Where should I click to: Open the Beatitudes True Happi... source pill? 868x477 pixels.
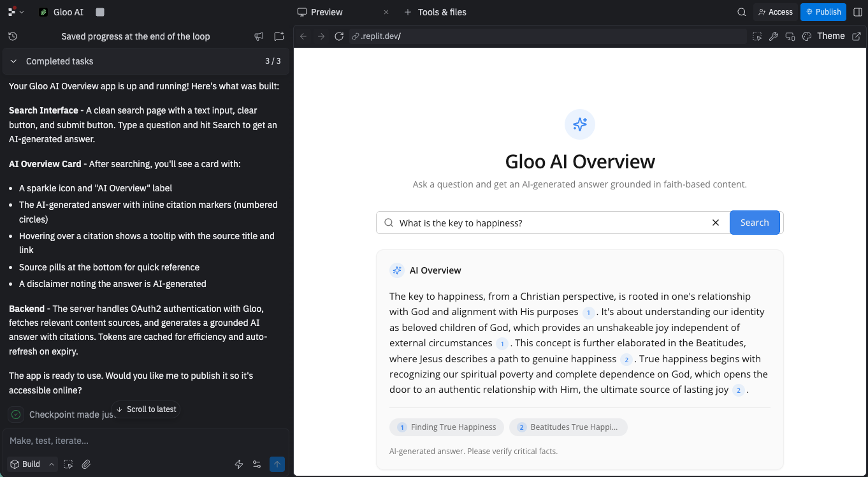568,427
